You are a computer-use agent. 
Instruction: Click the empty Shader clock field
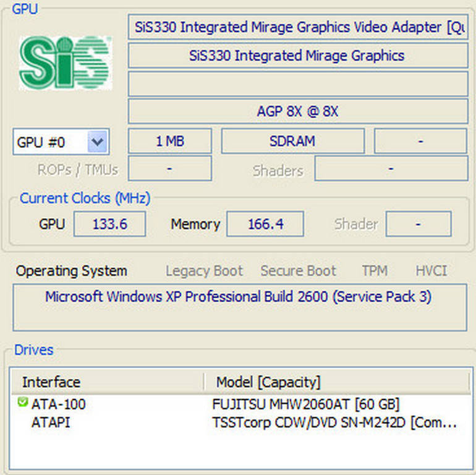419,224
